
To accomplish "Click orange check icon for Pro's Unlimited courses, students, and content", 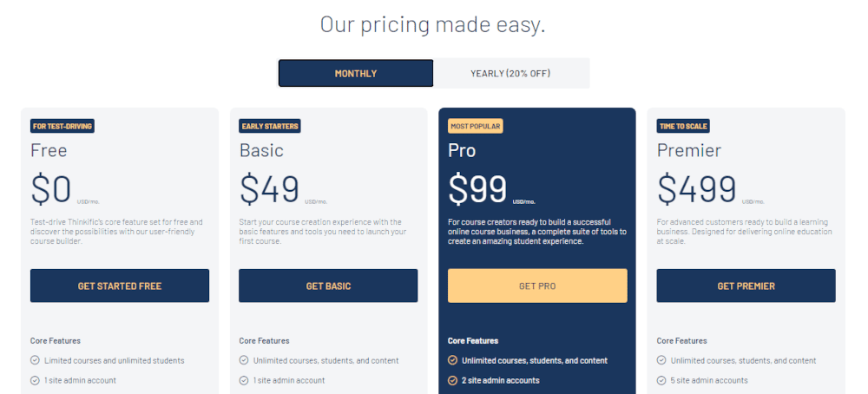I will pos(452,360).
